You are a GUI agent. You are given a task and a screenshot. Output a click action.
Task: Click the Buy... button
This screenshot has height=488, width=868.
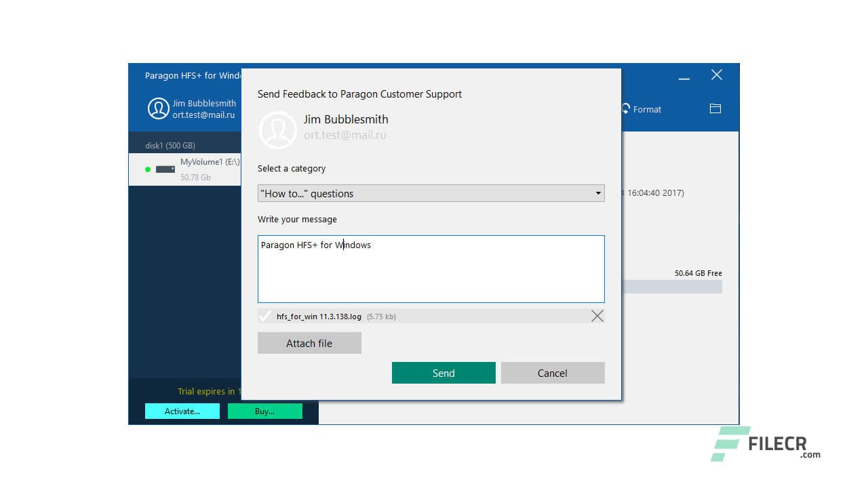click(x=265, y=411)
